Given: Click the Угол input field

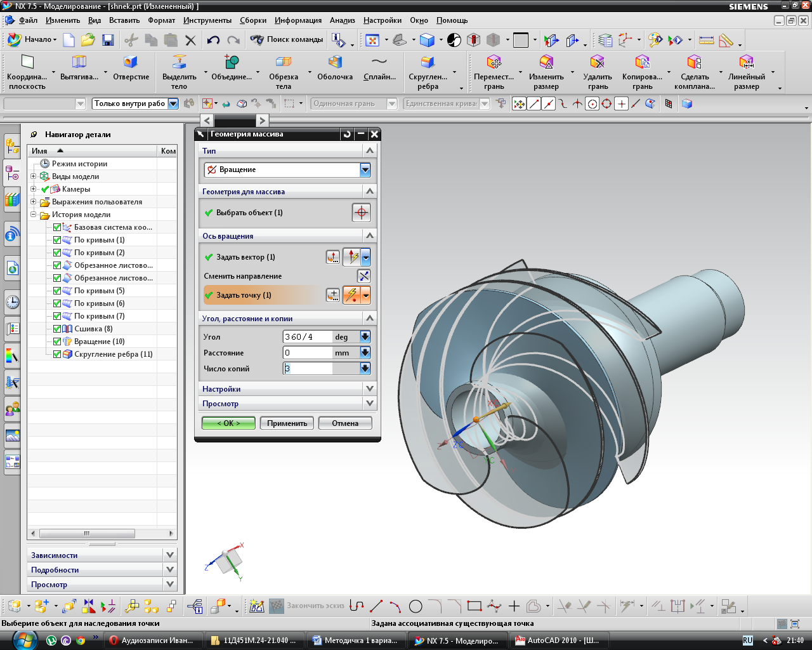Looking at the screenshot, I should 308,337.
